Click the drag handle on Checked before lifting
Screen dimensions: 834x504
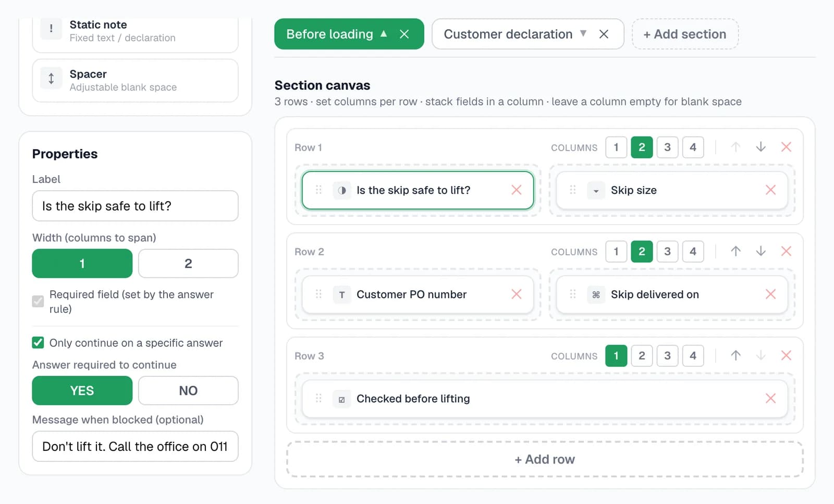(318, 399)
